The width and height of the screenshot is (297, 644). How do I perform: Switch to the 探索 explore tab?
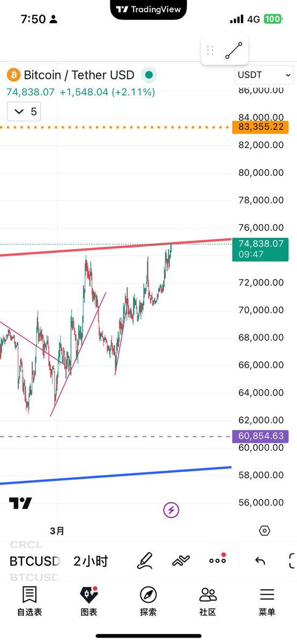(148, 601)
